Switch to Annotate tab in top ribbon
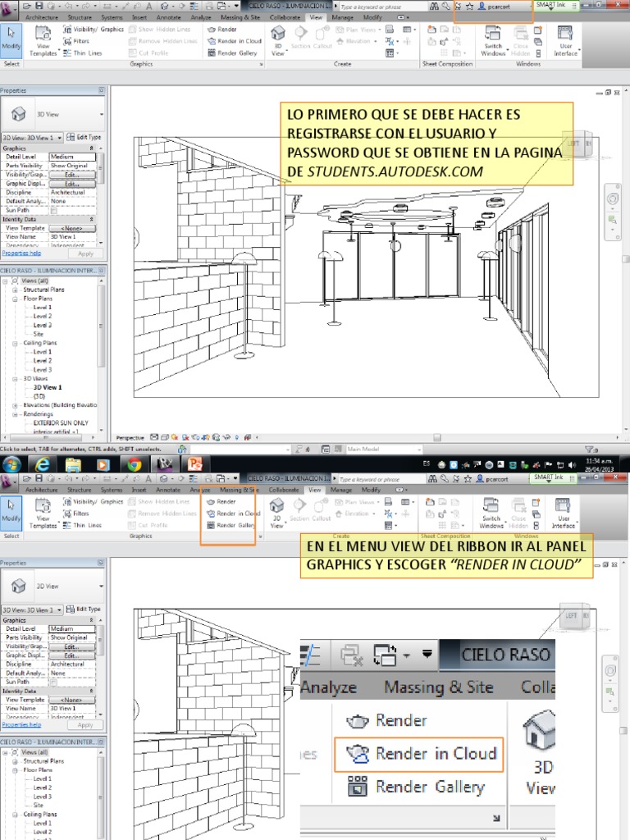This screenshot has height=840, width=630. point(168,18)
